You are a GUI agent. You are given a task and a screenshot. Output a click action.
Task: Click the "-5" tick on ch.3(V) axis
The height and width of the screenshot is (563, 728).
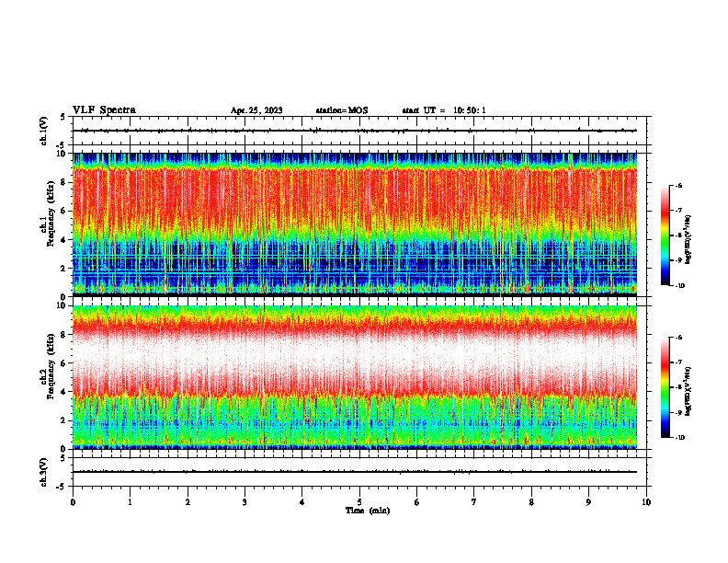62,487
